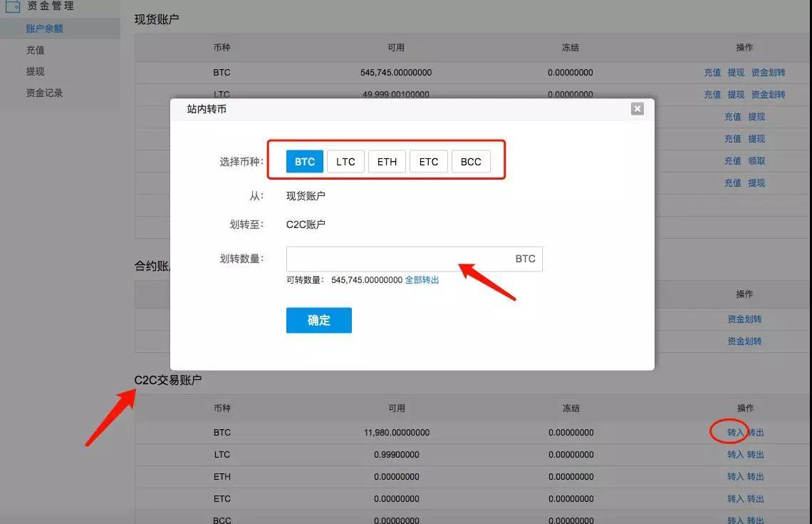Click 全部转出 transfer-all link
The width and height of the screenshot is (812, 524).
coord(422,280)
